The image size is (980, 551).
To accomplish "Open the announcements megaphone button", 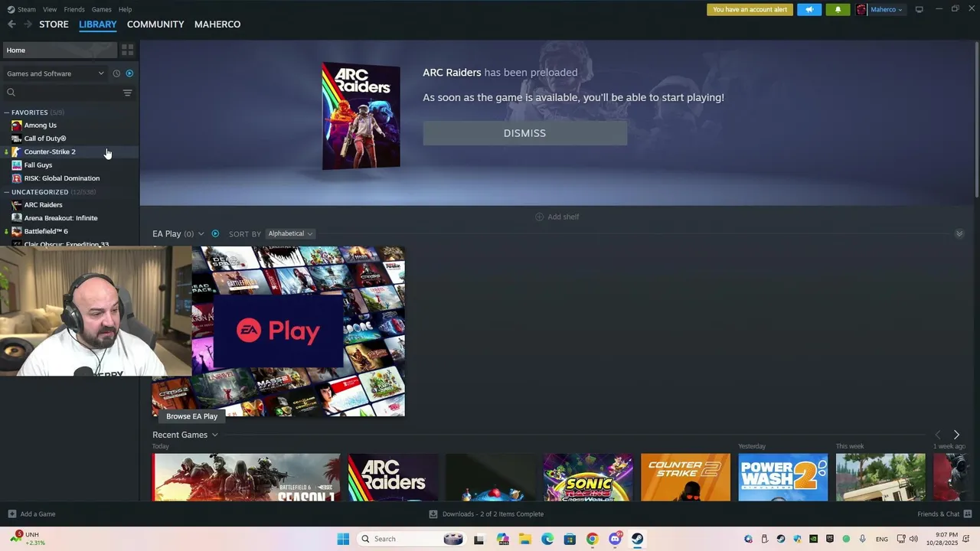I will pos(809,9).
